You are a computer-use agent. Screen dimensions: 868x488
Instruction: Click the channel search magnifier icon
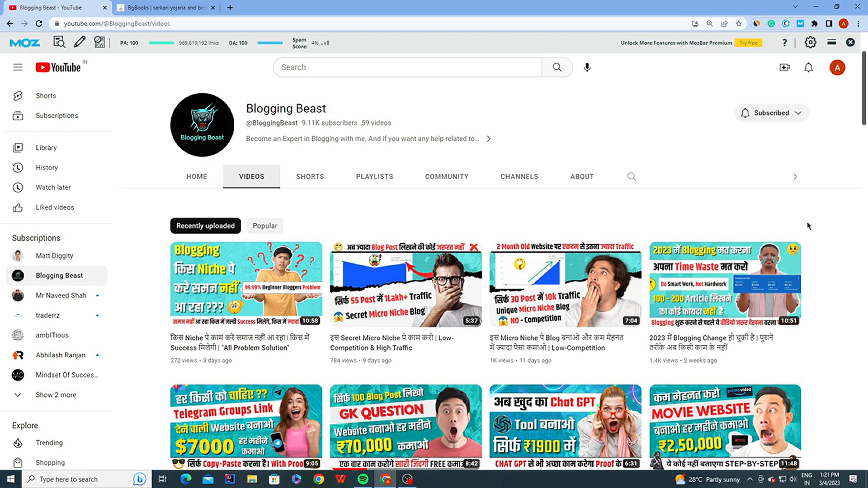(632, 177)
